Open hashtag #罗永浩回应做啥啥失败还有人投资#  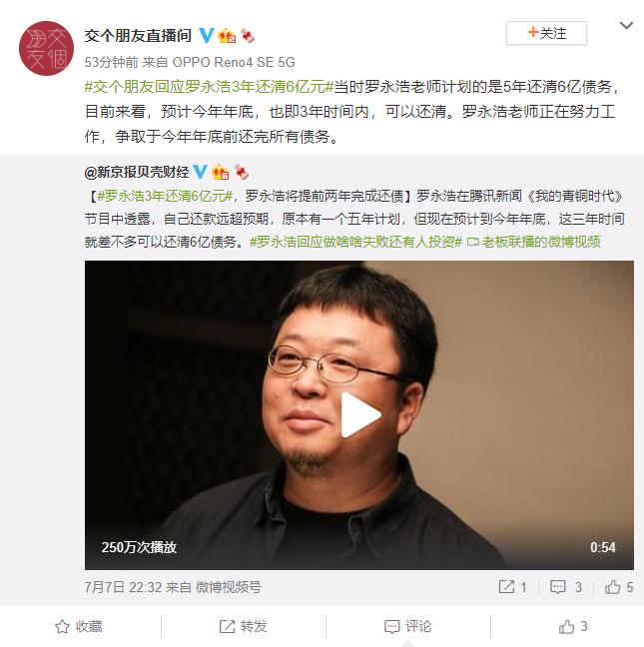coord(355,242)
